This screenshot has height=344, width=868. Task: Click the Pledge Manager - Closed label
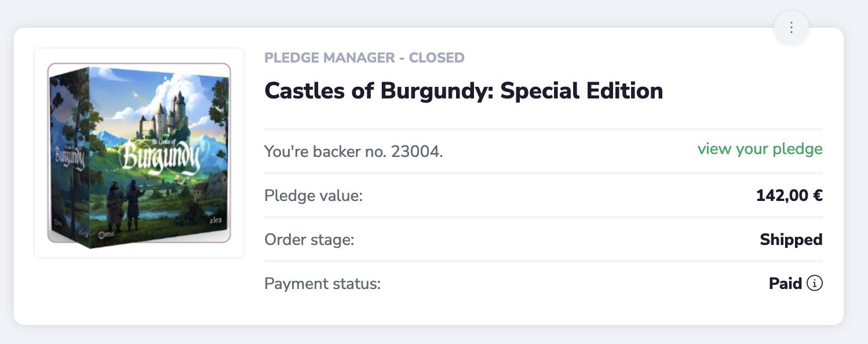[x=364, y=58]
